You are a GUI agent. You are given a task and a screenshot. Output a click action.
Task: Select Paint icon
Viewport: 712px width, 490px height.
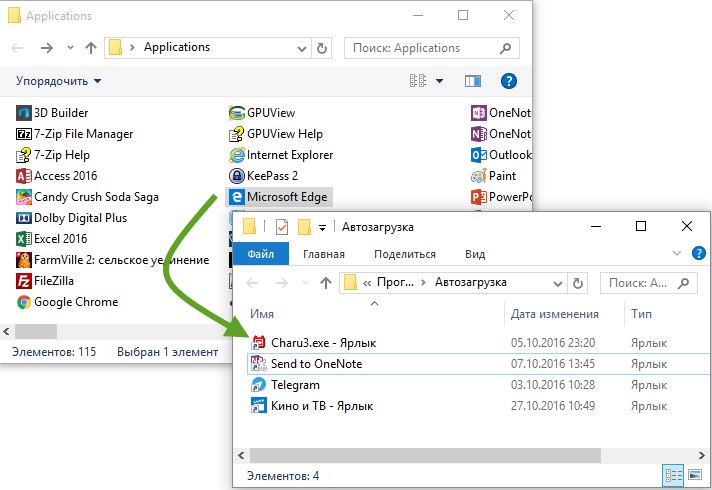click(x=479, y=176)
